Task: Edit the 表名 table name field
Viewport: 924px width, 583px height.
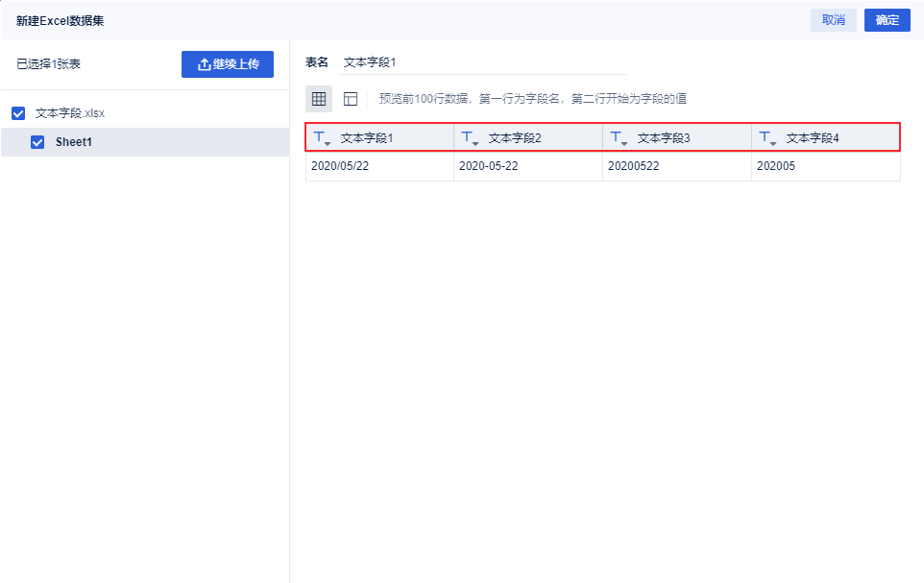Action: point(480,62)
